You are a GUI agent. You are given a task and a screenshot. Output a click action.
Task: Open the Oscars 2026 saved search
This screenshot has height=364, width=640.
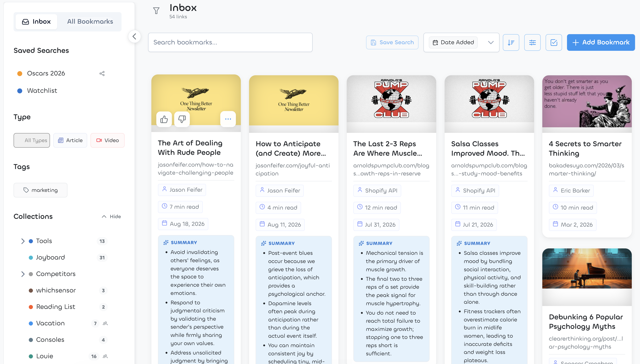point(46,73)
